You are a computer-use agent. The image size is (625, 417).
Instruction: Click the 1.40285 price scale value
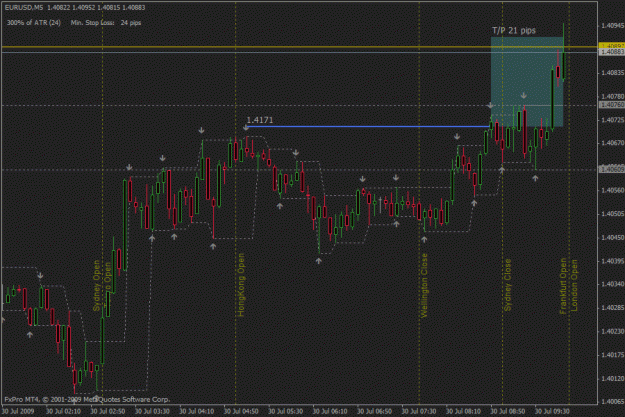click(x=612, y=308)
